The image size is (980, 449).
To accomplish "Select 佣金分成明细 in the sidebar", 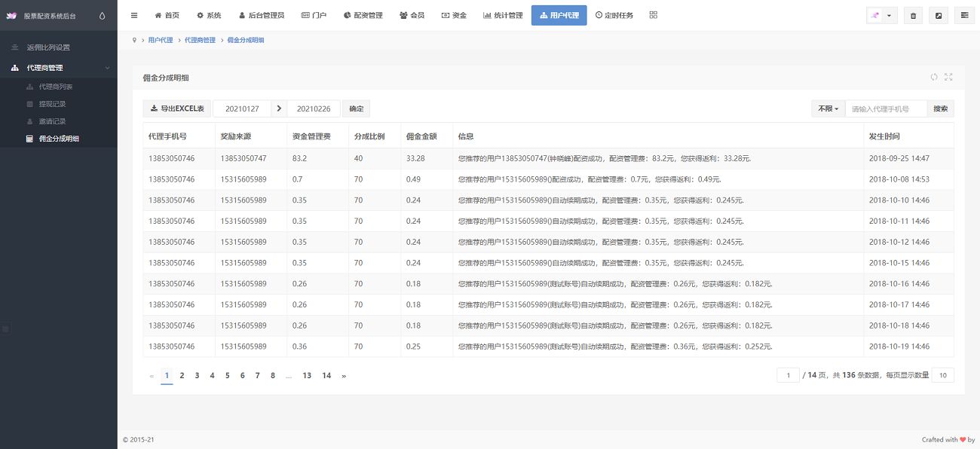I will click(59, 139).
